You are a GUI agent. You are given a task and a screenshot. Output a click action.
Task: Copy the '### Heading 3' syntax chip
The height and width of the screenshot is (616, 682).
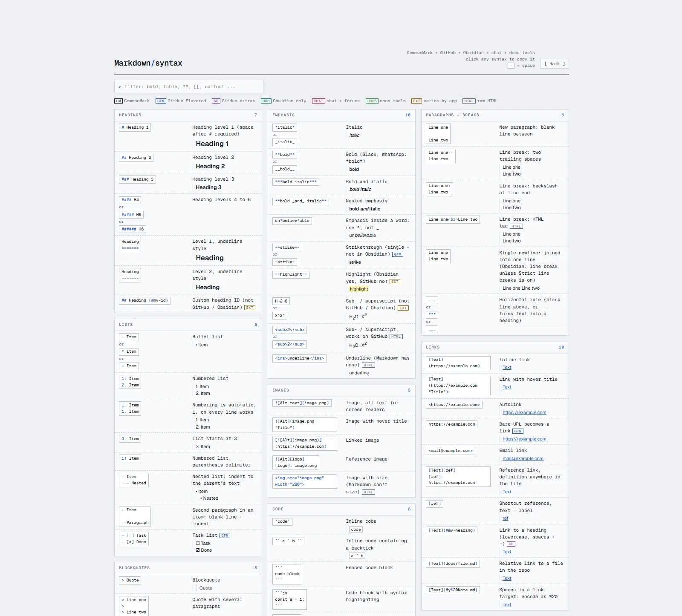click(x=137, y=179)
